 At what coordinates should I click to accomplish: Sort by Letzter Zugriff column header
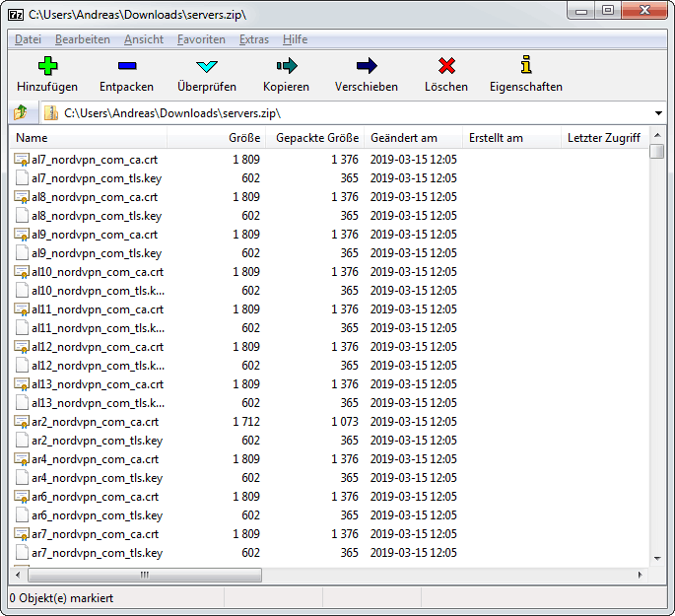pos(605,138)
